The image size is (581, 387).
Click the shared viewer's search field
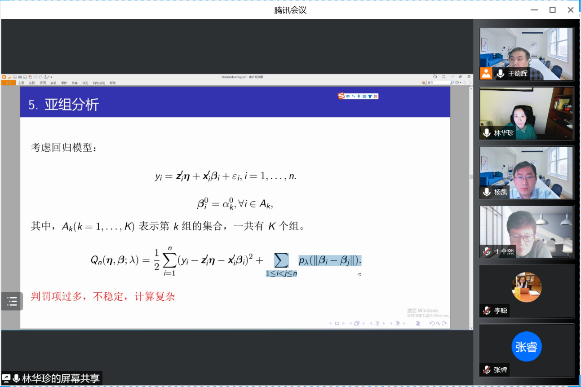pos(438,83)
